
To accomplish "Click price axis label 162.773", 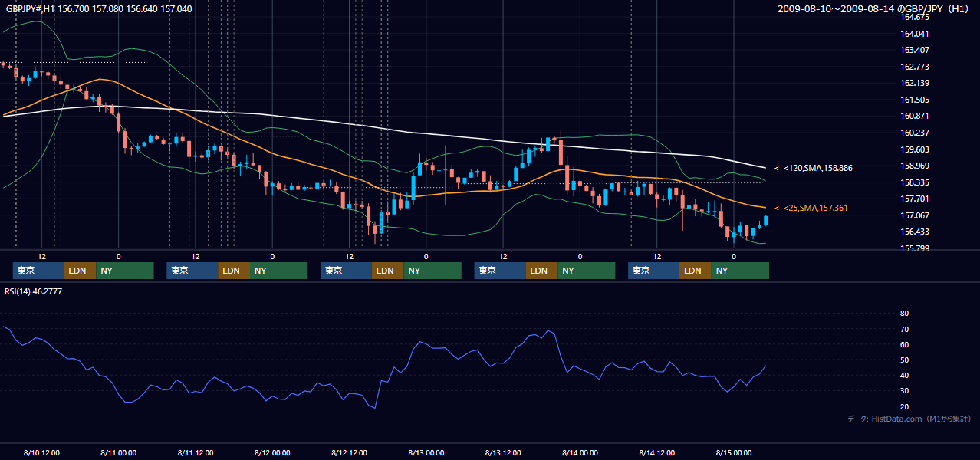I will (x=915, y=67).
